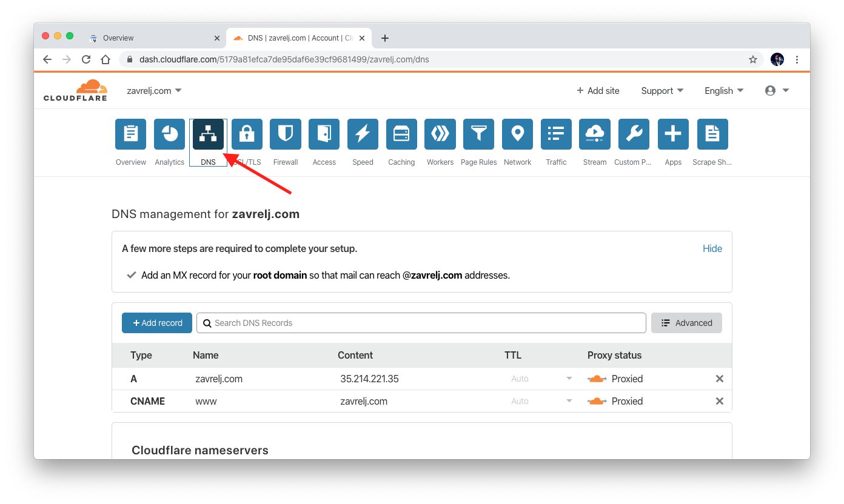Expand the English language menu
Screen dimensions: 844x504
[724, 91]
